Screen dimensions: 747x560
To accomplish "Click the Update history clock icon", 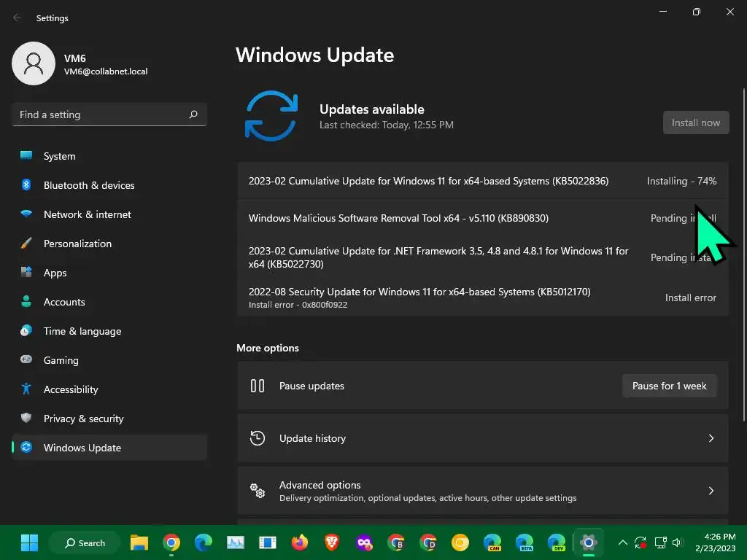I will [258, 438].
